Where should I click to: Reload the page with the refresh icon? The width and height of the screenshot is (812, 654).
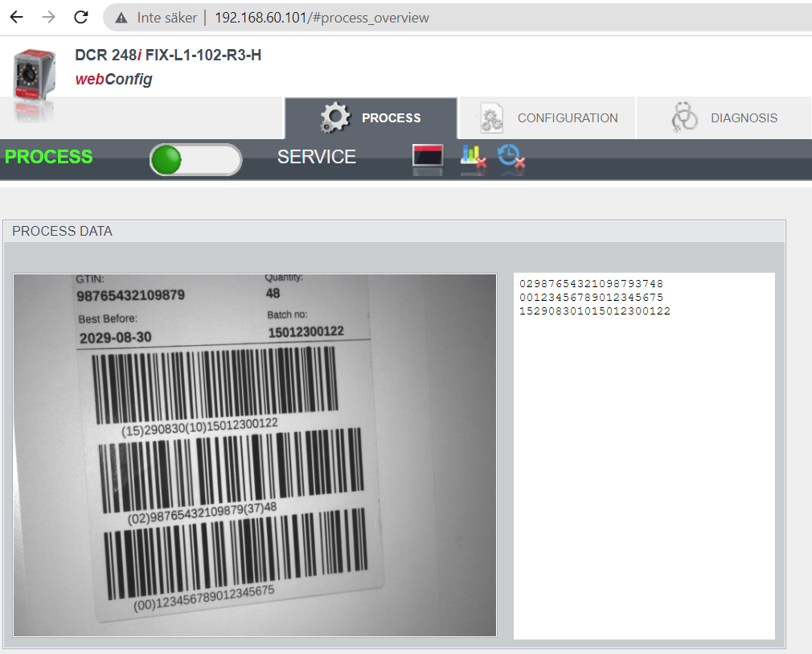point(80,17)
